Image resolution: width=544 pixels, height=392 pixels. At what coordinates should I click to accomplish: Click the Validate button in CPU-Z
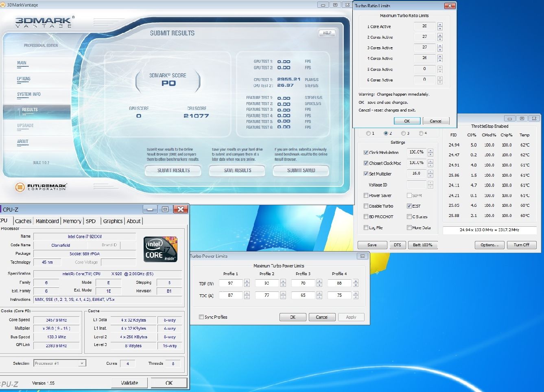coord(129,383)
